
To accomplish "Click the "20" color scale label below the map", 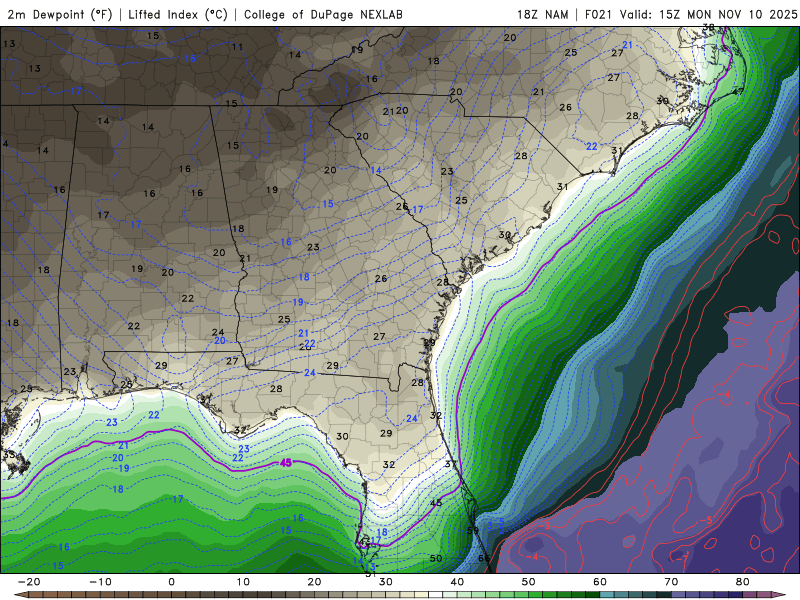I will click(314, 582).
